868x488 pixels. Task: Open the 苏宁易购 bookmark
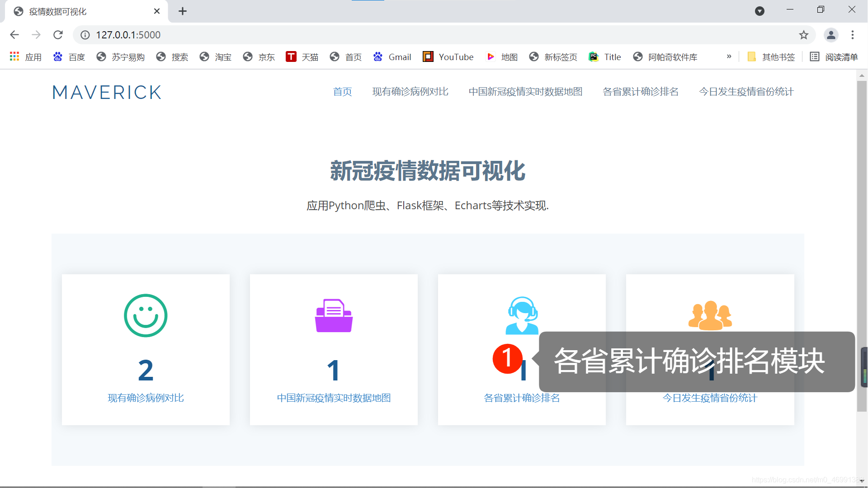pos(120,57)
